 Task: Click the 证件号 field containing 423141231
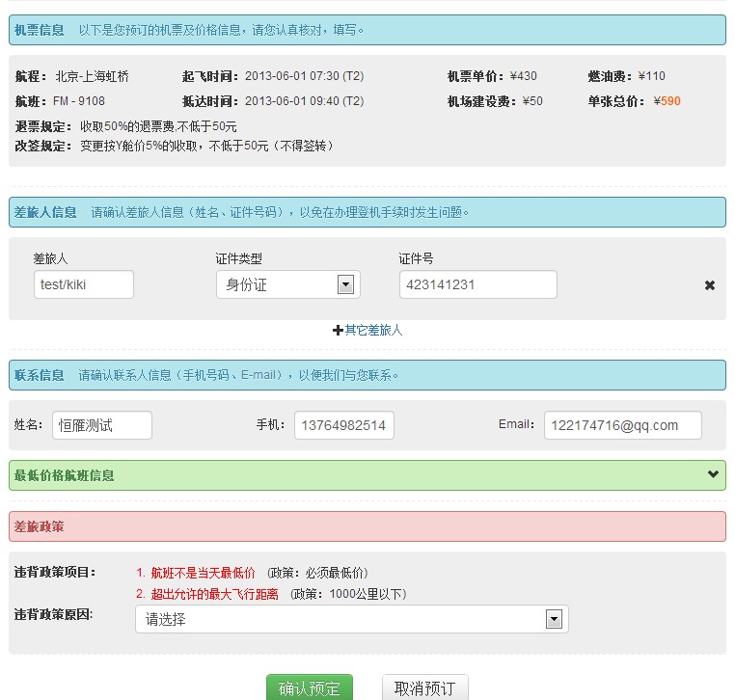(x=477, y=284)
